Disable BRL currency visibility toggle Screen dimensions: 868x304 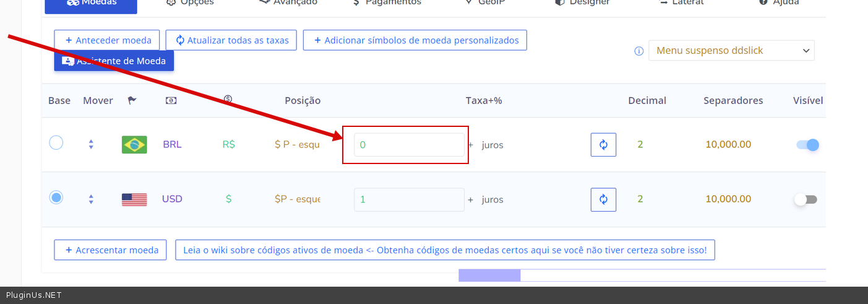[x=807, y=145]
